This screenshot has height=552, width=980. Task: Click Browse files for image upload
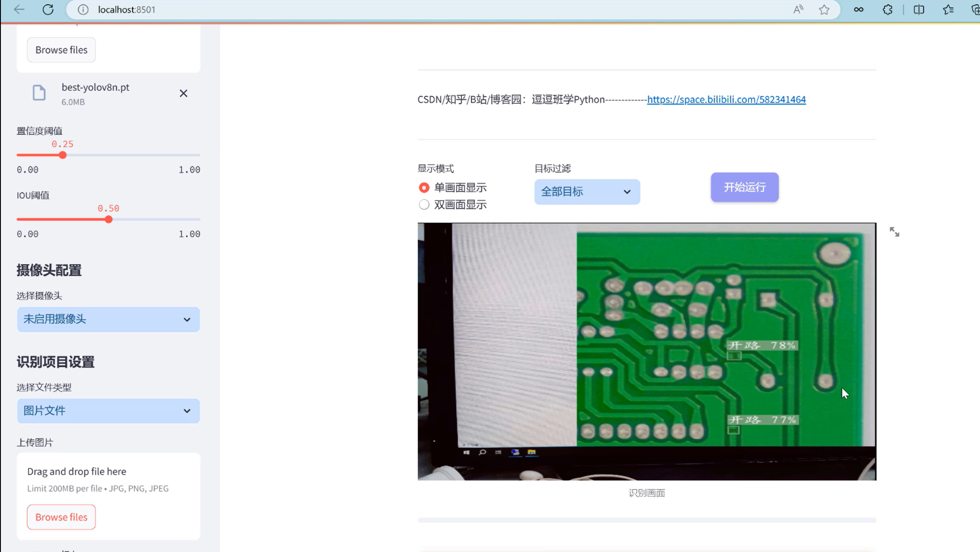pos(61,517)
